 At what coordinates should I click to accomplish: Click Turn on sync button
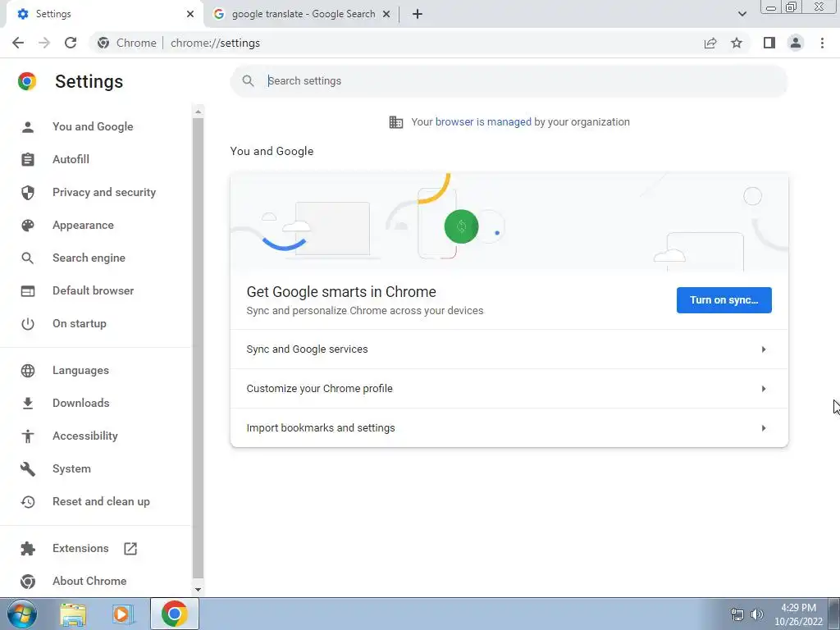pyautogui.click(x=724, y=300)
